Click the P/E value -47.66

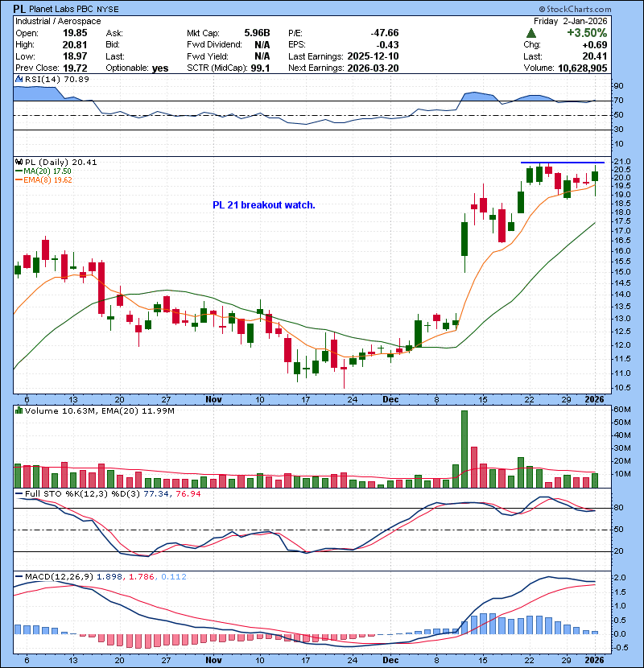coord(385,33)
